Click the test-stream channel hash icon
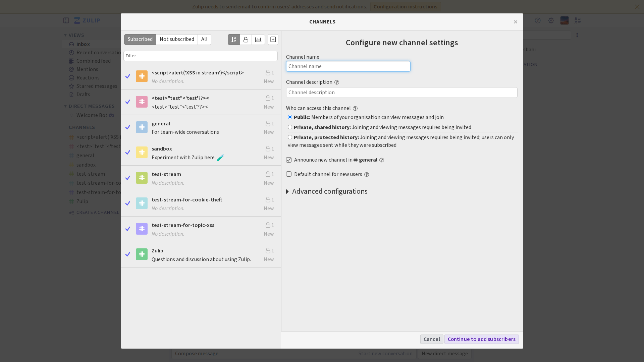 click(142, 178)
